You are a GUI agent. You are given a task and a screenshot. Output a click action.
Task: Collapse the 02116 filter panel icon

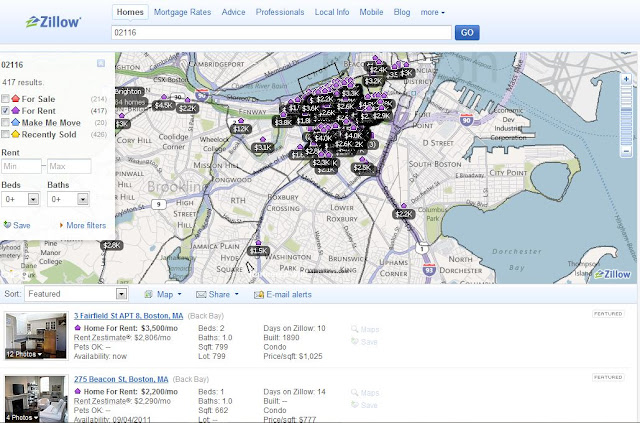pos(101,63)
